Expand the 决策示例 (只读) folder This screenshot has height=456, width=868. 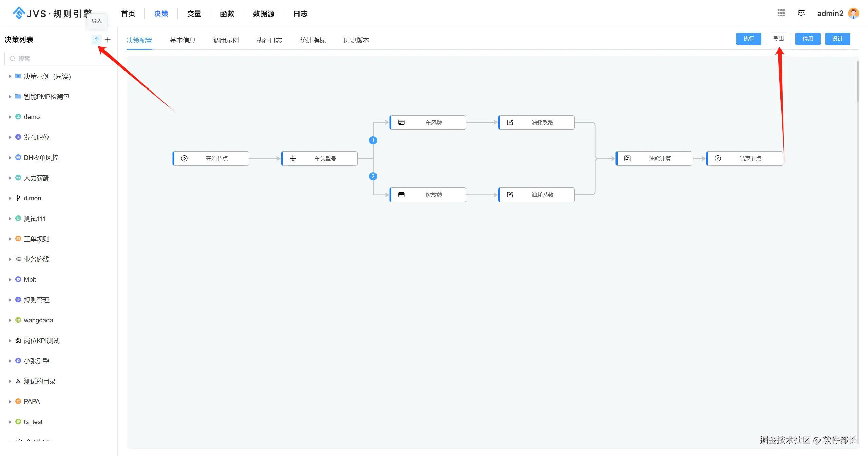pyautogui.click(x=10, y=76)
